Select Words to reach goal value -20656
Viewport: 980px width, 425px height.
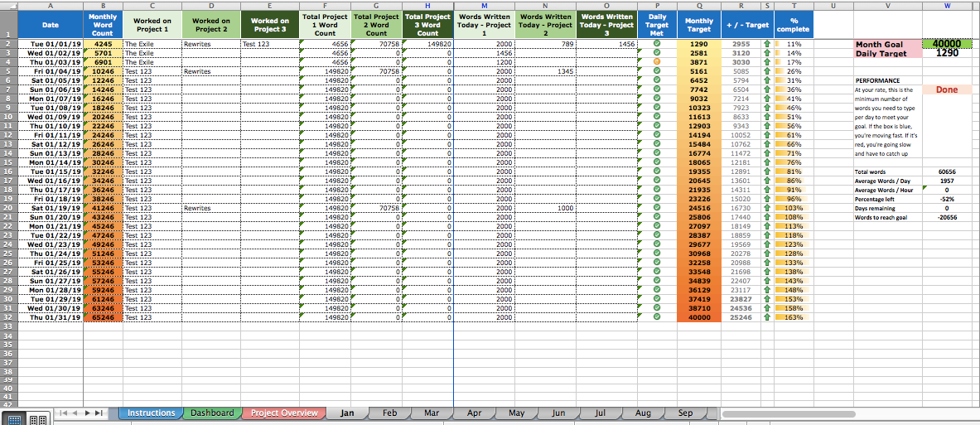(x=947, y=218)
